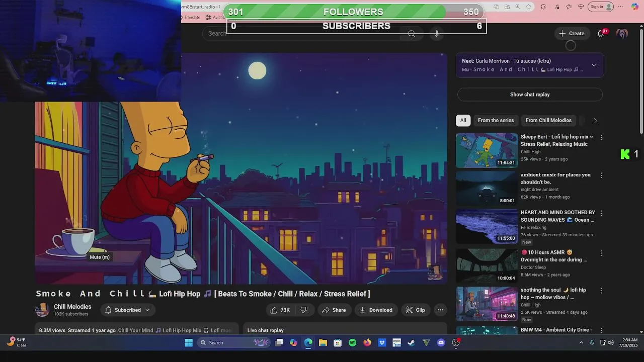Open Windows Start menu
The width and height of the screenshot is (644, 362).
click(x=189, y=343)
